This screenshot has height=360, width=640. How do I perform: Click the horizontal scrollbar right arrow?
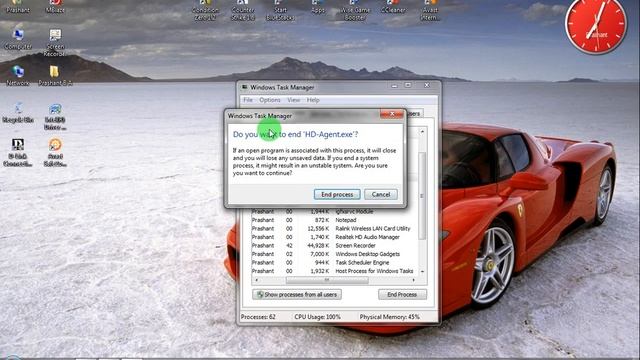point(413,280)
